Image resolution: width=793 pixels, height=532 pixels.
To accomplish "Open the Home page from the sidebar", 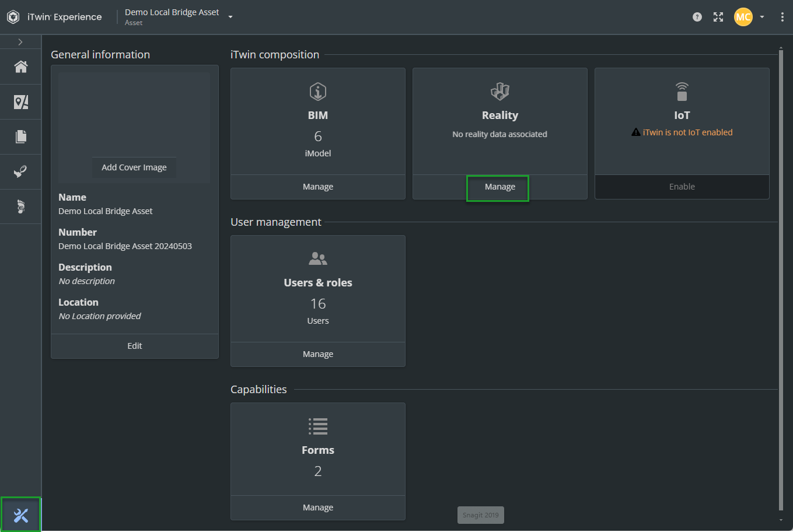I will 21,67.
